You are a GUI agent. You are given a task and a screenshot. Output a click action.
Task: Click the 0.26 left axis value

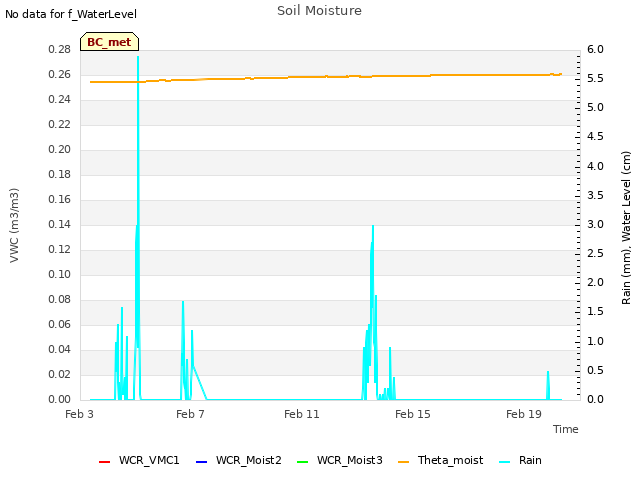(x=60, y=75)
